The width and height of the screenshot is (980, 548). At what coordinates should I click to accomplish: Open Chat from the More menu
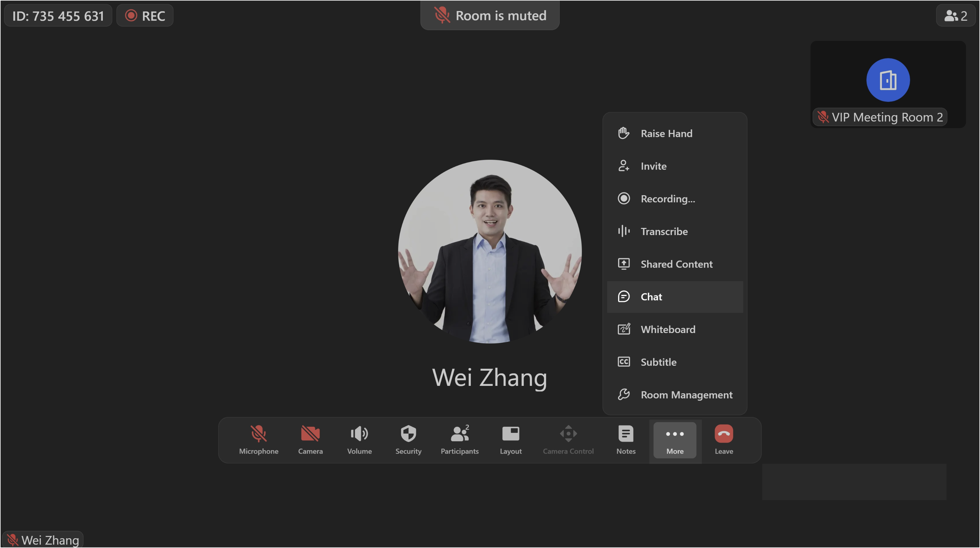[x=675, y=297]
